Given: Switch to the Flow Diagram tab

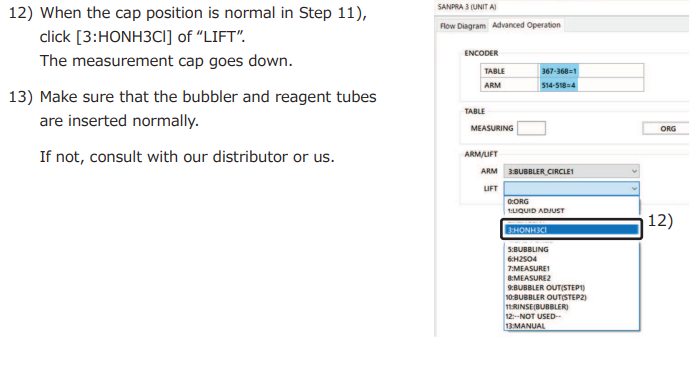Looking at the screenshot, I should (x=462, y=26).
